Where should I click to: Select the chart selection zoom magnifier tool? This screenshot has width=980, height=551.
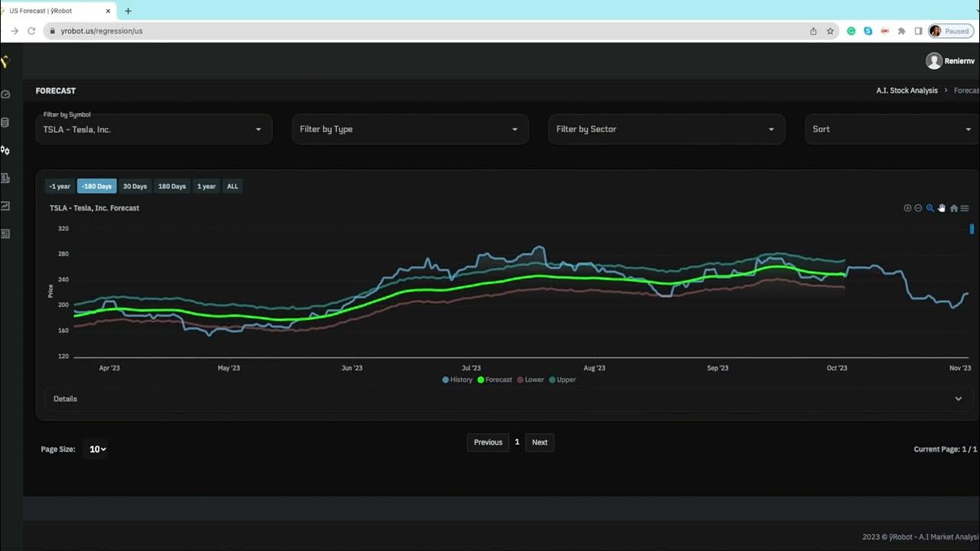[930, 208]
